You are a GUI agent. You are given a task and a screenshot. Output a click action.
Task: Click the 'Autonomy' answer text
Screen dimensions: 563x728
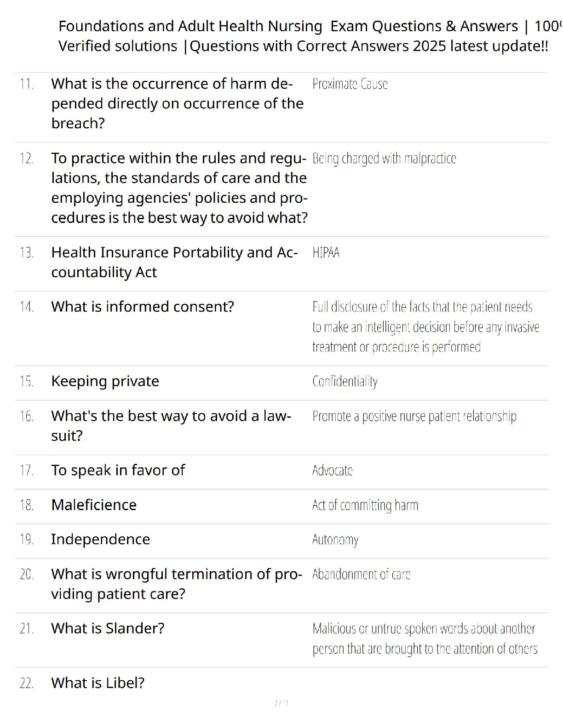pos(335,540)
